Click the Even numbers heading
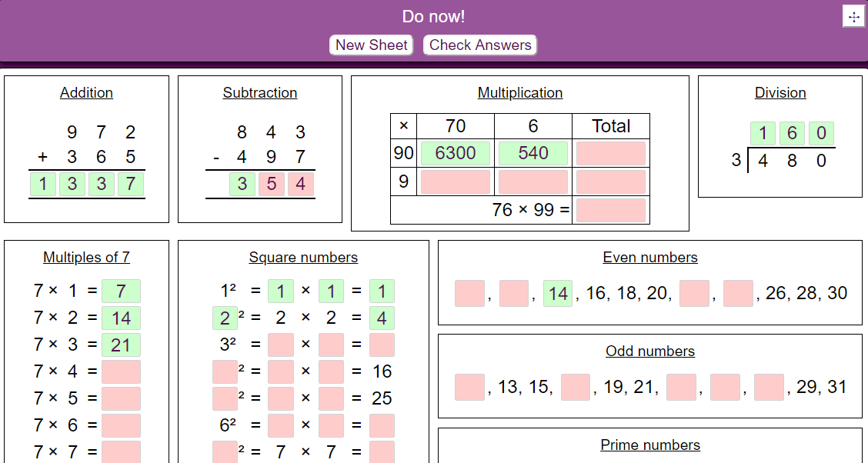The height and width of the screenshot is (463, 868). [650, 257]
